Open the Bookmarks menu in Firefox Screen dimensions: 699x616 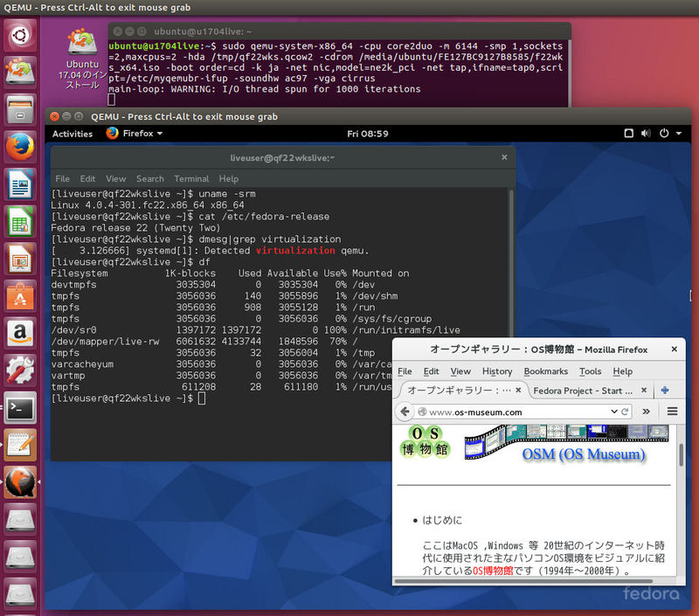545,371
